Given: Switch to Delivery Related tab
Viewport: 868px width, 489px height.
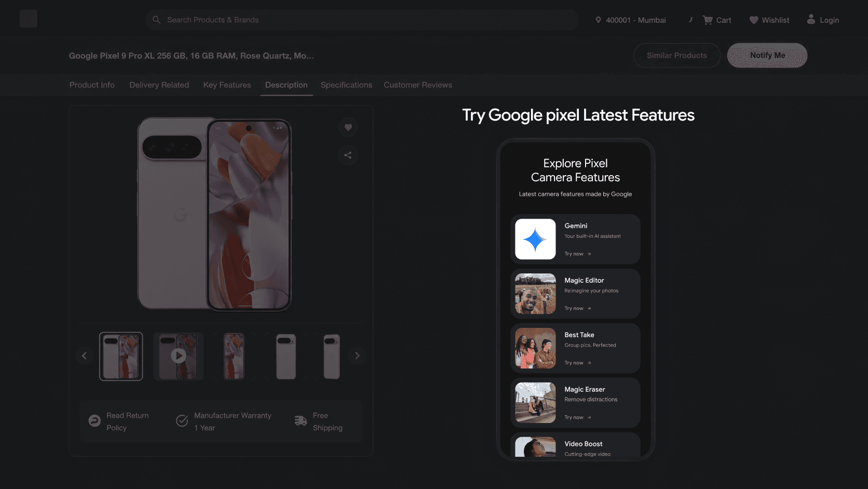Looking at the screenshot, I should pos(159,85).
